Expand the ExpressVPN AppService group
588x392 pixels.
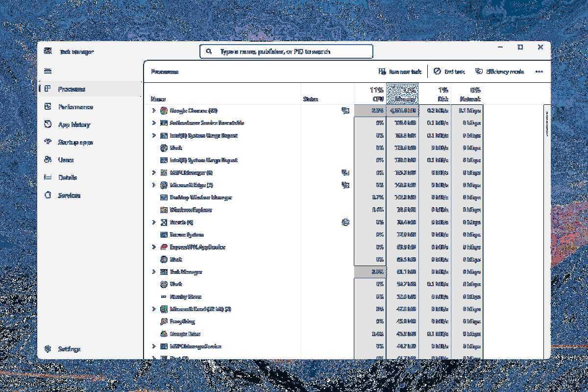pos(153,247)
